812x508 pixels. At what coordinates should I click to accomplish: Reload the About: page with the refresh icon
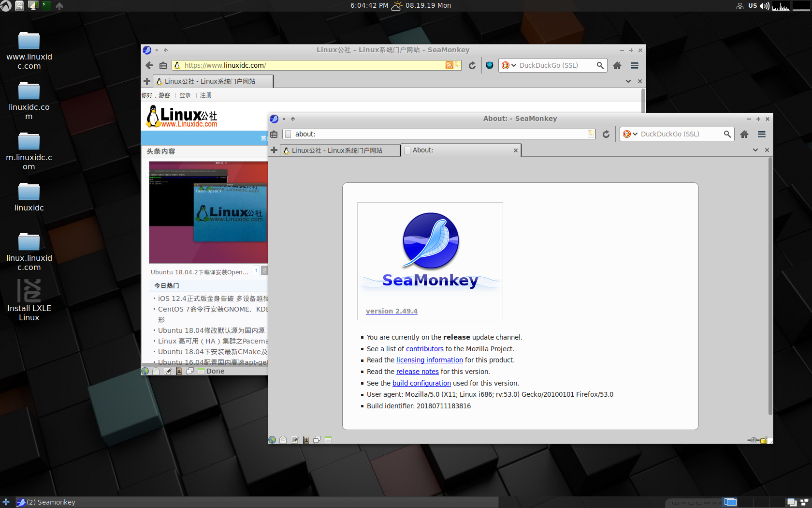click(x=606, y=134)
